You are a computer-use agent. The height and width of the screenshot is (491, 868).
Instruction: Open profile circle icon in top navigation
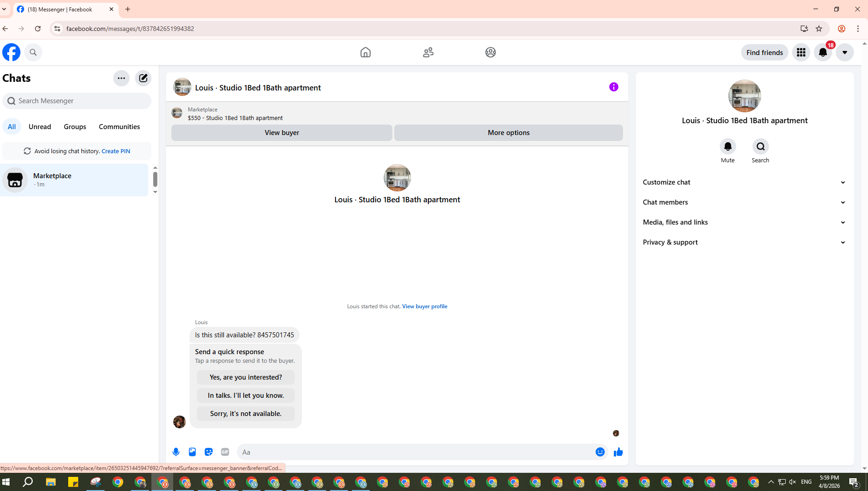[491, 52]
